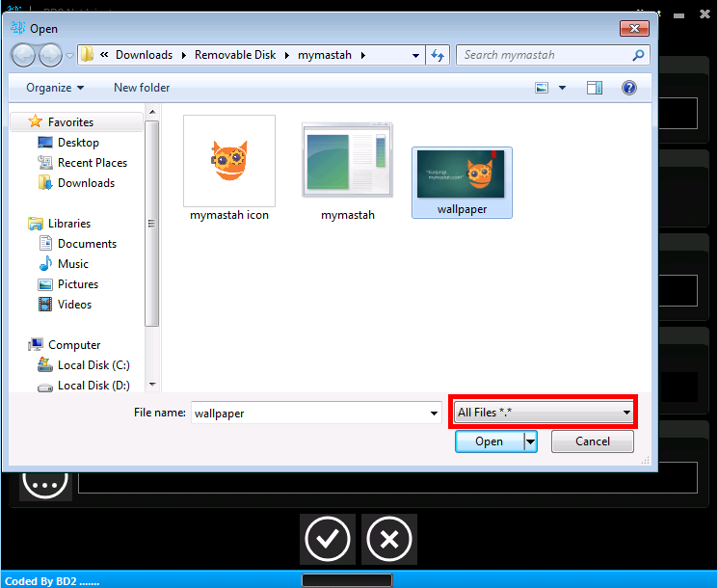
Task: Expand the address bar previous locations arrow
Action: [x=415, y=55]
